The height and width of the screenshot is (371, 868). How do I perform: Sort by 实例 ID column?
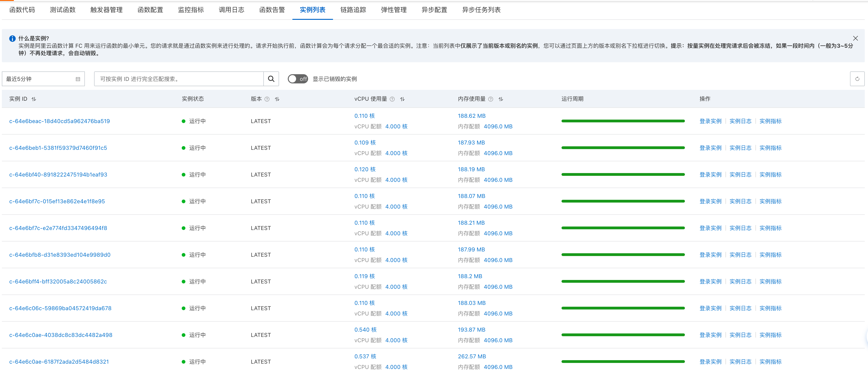coord(34,99)
